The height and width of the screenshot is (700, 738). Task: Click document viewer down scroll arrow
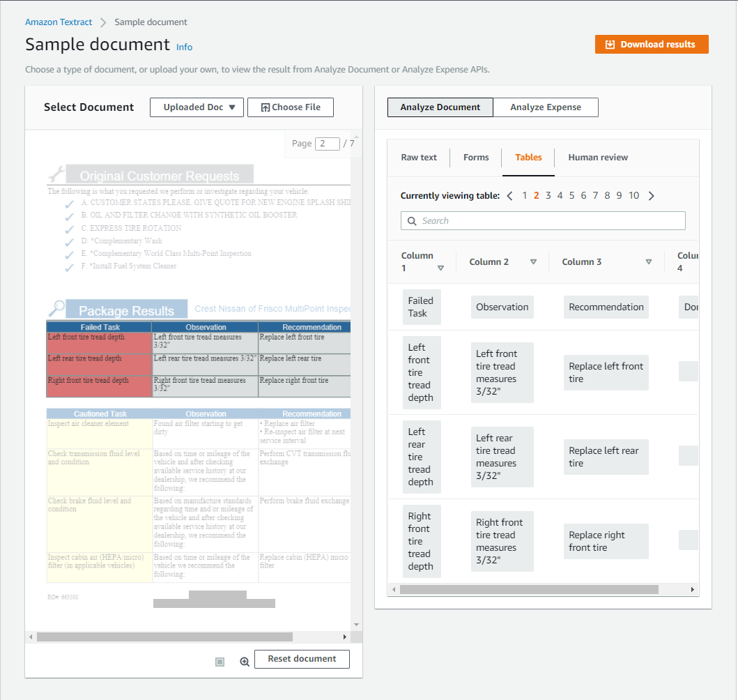point(356,625)
